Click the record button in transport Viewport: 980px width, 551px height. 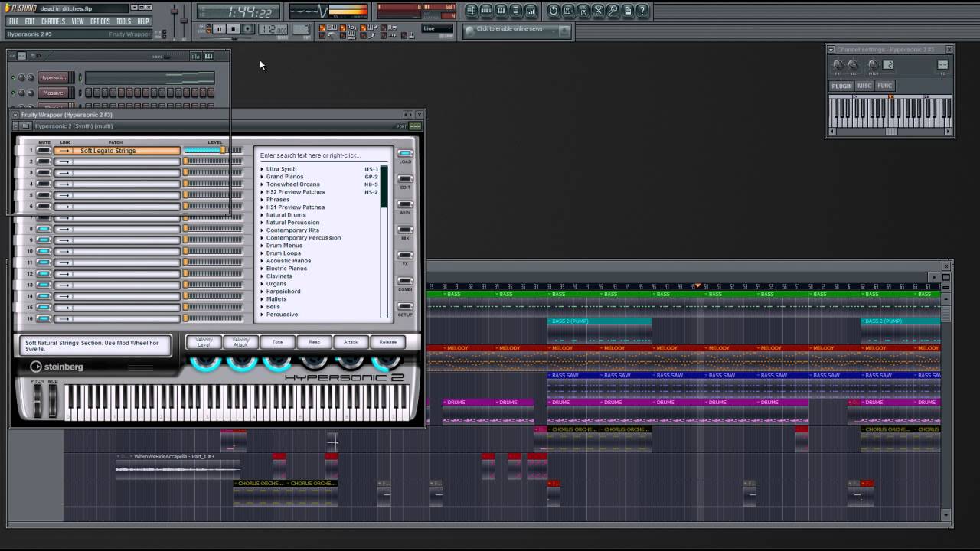[249, 29]
